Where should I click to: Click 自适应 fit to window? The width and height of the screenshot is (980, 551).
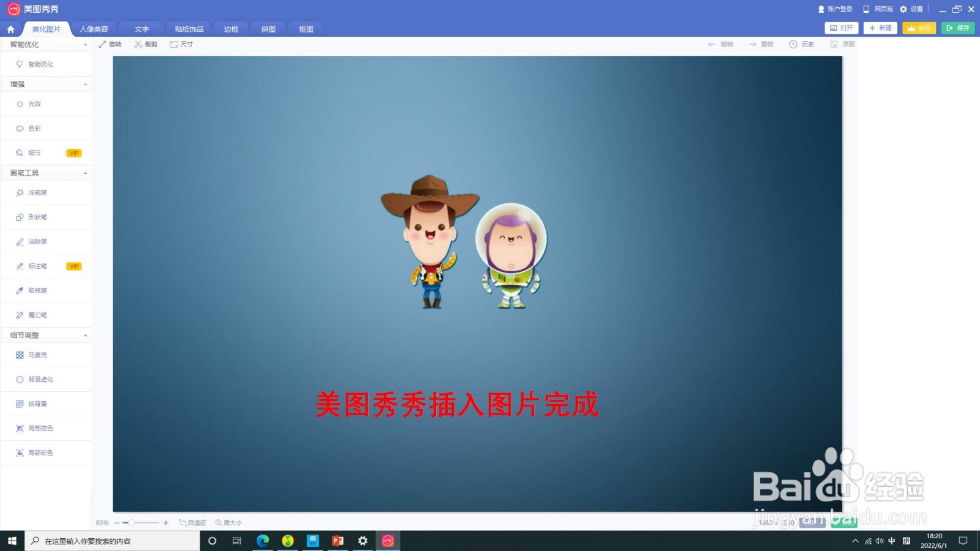pos(192,523)
